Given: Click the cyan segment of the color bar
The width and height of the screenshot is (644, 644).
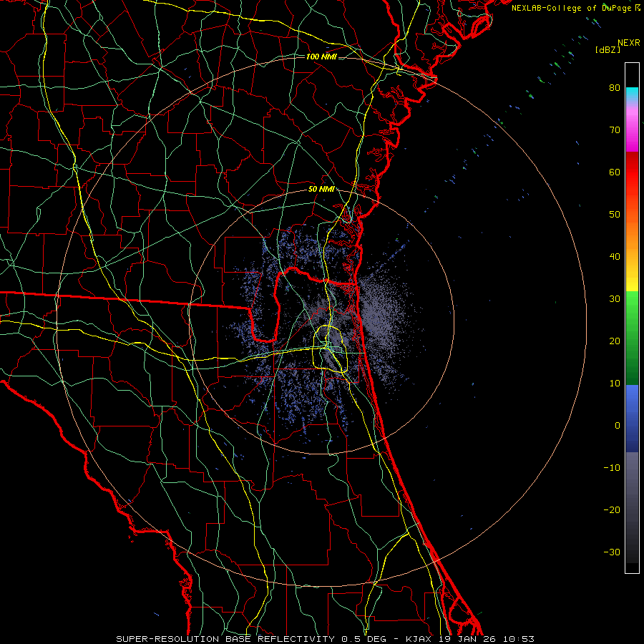Looking at the screenshot, I should pos(632,93).
